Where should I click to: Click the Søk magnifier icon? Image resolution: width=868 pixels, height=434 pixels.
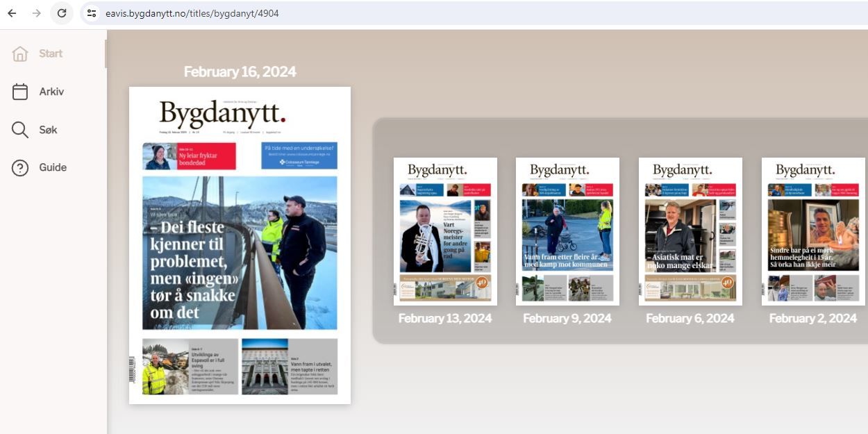tap(20, 130)
